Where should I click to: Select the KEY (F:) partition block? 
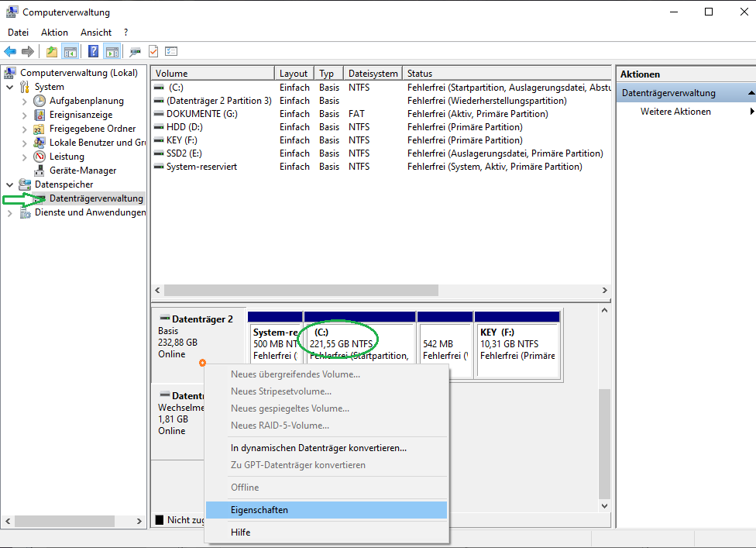coord(517,345)
